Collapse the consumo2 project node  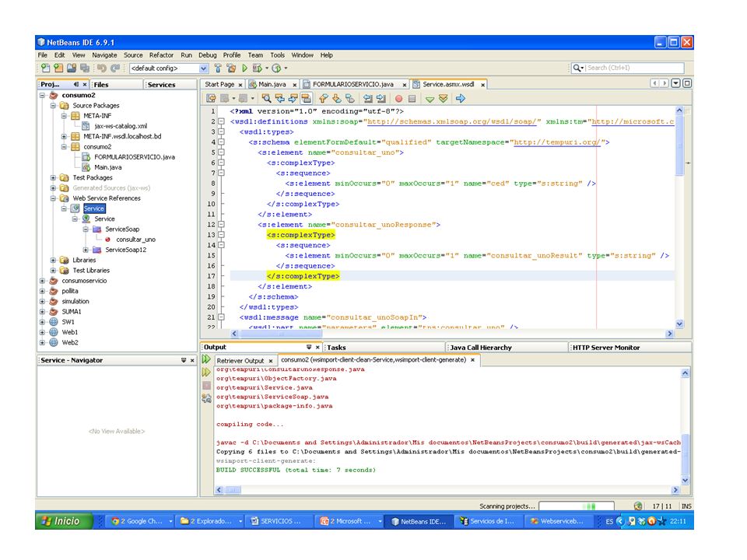(x=42, y=95)
